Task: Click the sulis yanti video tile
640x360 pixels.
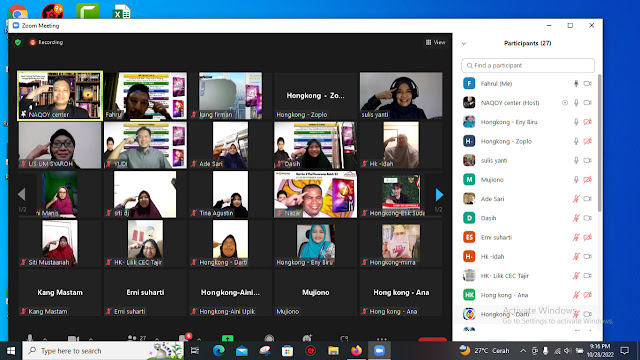Action: pyautogui.click(x=401, y=96)
